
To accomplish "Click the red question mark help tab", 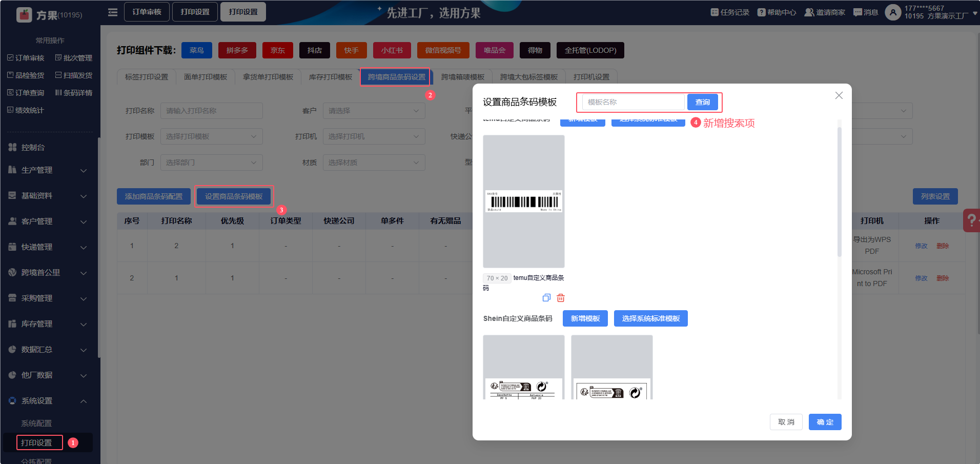I will (971, 220).
